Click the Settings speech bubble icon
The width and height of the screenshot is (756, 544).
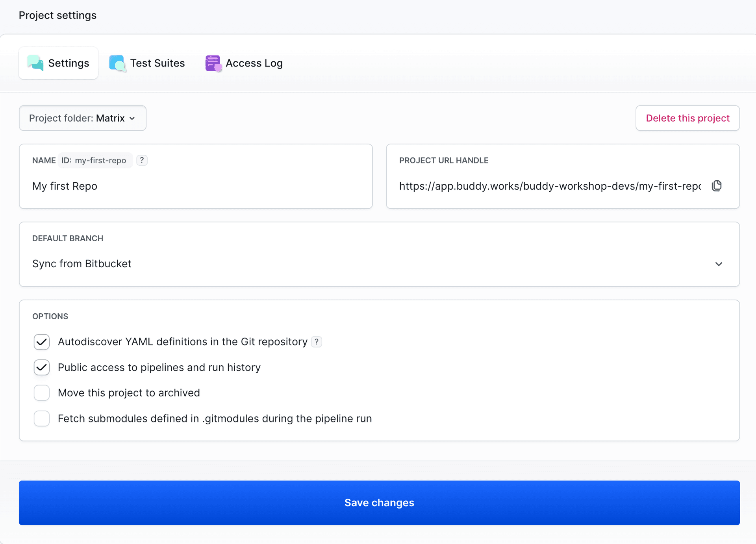[35, 63]
